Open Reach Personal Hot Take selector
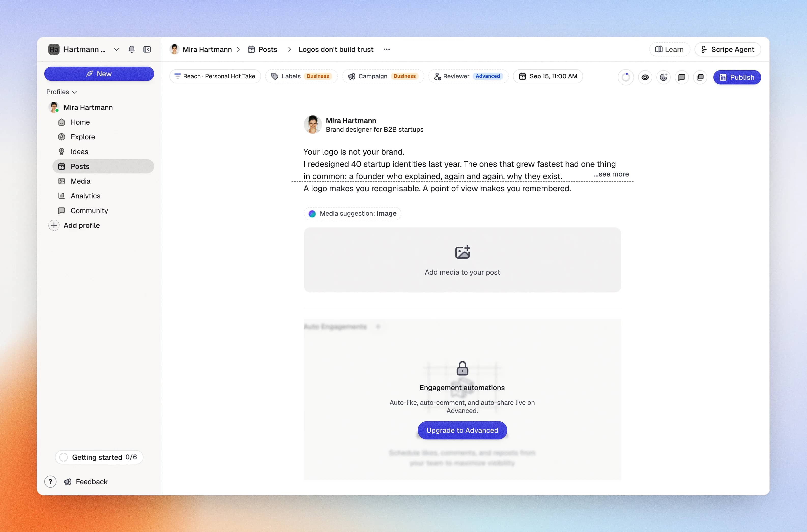Image resolution: width=807 pixels, height=532 pixels. coord(215,76)
